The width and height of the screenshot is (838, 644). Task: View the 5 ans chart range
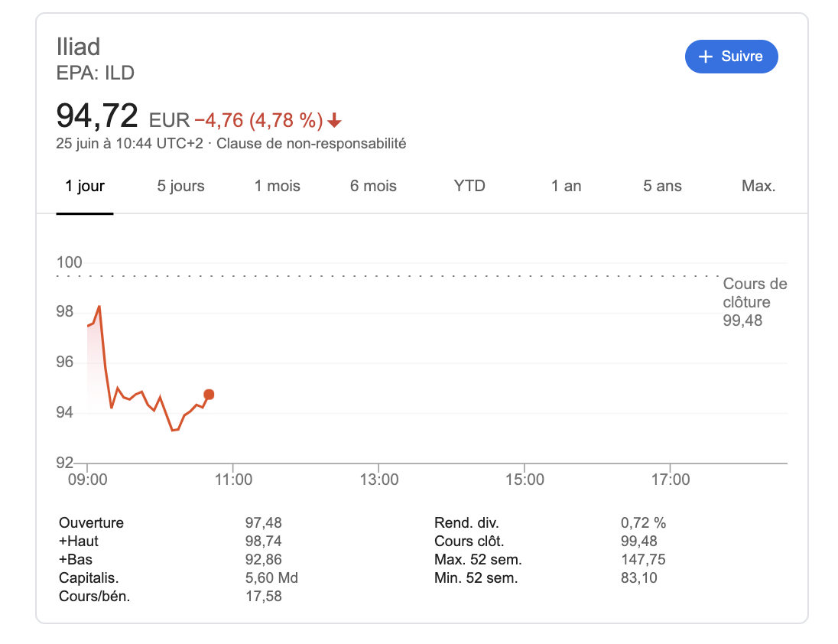click(662, 186)
